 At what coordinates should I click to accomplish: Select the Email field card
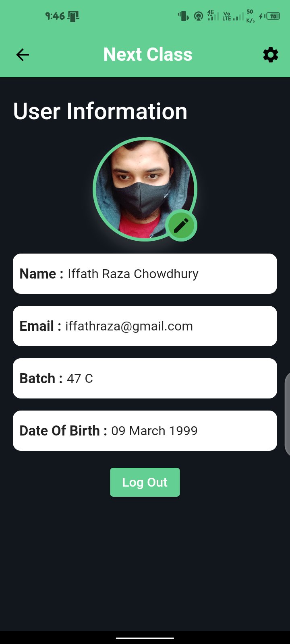(145, 326)
